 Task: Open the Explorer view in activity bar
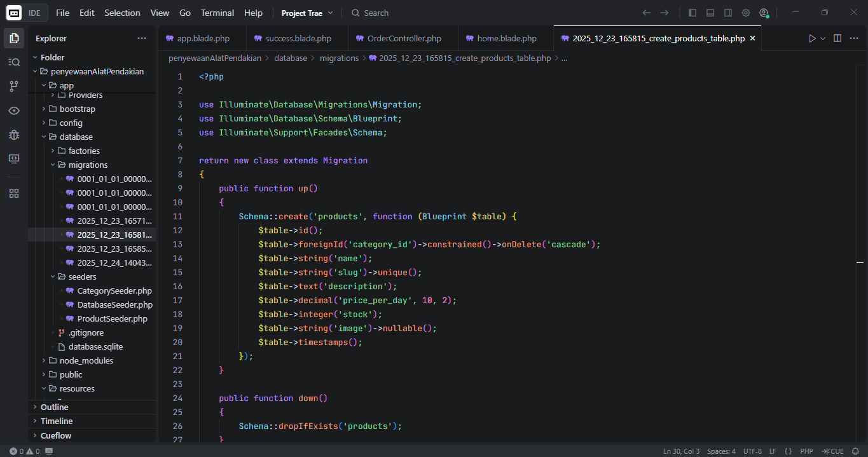14,38
